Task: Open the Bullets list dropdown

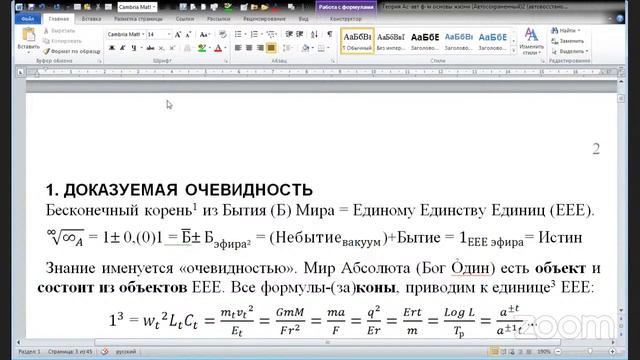Action: [245, 34]
